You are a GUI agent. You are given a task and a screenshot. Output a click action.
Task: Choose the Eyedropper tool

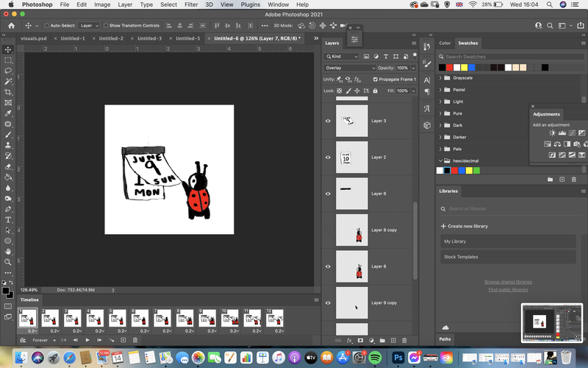point(8,113)
